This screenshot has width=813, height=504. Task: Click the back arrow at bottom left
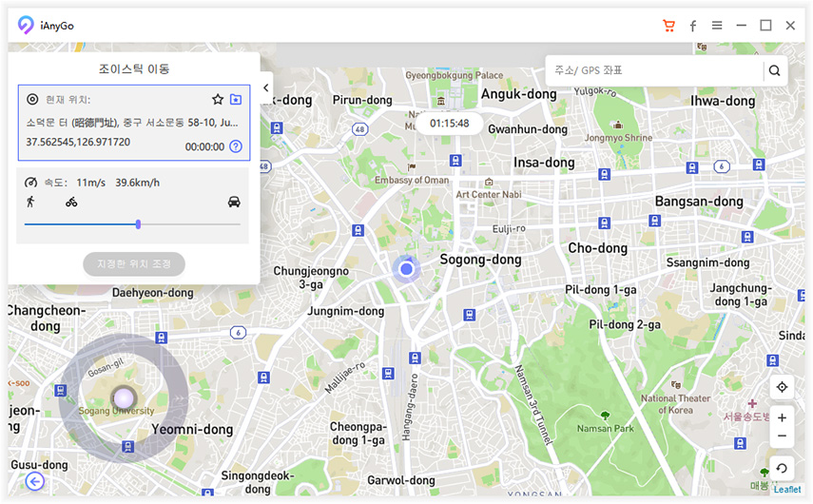(35, 481)
